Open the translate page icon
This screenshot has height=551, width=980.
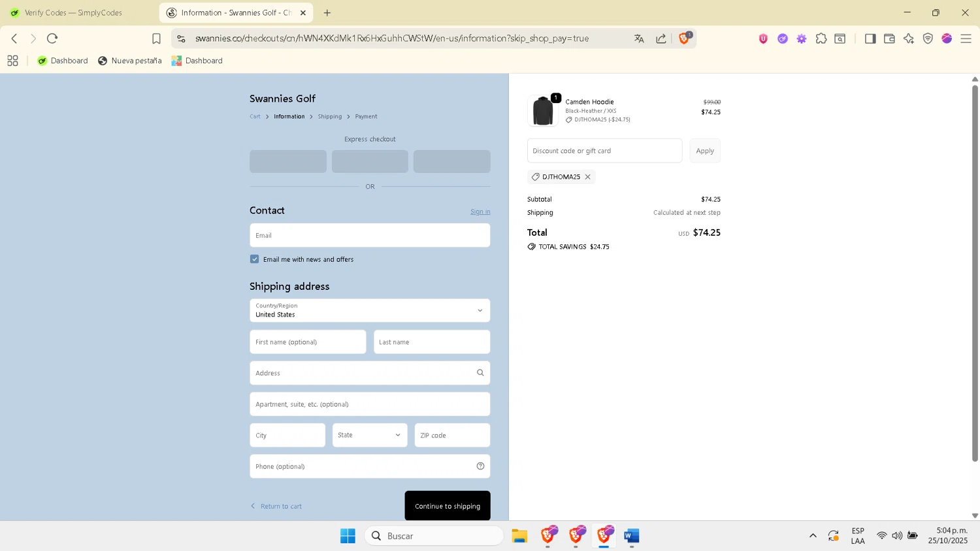(639, 39)
